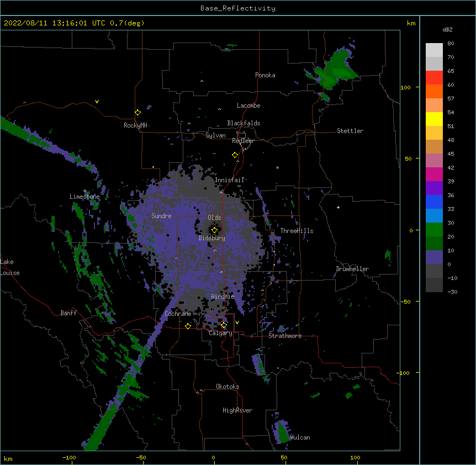Screen dimensions: 476x465
Task: Pick the dark blue 33–36 dBZ swatch
Action: [x=434, y=202]
